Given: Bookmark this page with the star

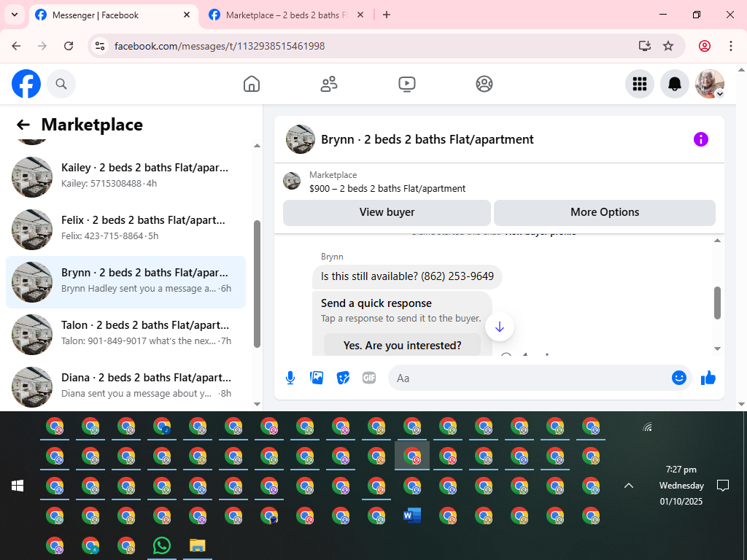Looking at the screenshot, I should click(x=668, y=46).
